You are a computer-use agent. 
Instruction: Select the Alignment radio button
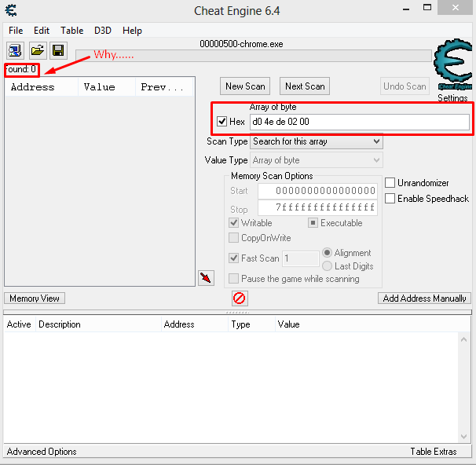327,253
